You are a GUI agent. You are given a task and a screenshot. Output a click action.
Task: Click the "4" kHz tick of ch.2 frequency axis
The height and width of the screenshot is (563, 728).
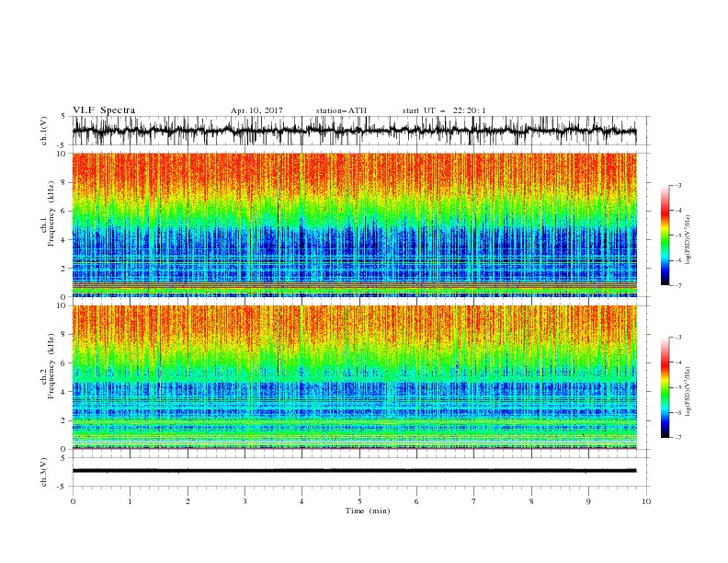[x=63, y=392]
